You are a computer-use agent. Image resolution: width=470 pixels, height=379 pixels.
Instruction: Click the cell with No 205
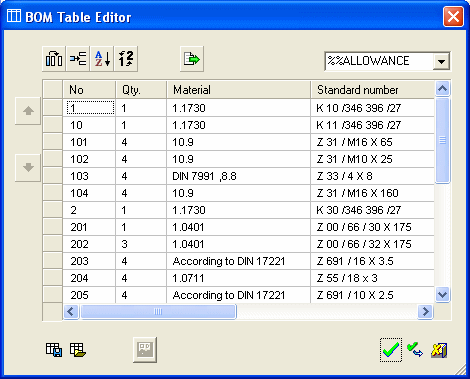click(89, 295)
